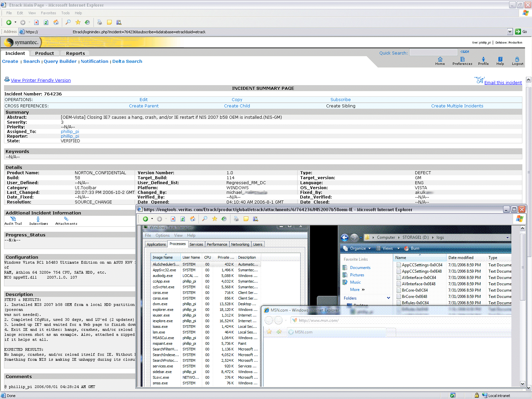Viewport: 532px width, 399px height.
Task: Open Home icon in main IE toolbar
Action: point(56,22)
